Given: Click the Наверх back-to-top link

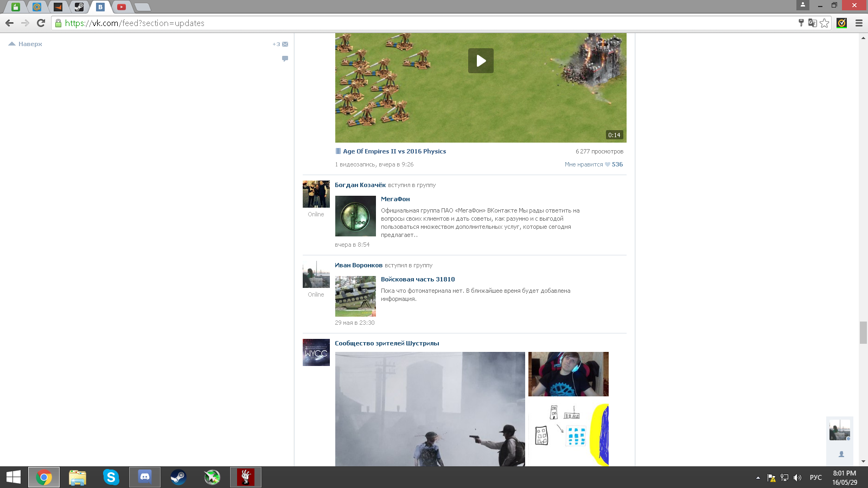Looking at the screenshot, I should click(30, 44).
